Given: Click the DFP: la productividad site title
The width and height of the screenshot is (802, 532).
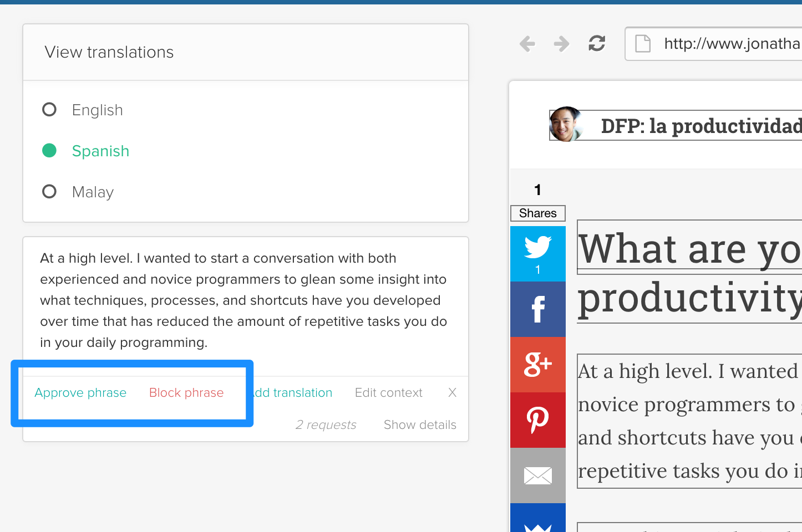Looking at the screenshot, I should [701, 126].
